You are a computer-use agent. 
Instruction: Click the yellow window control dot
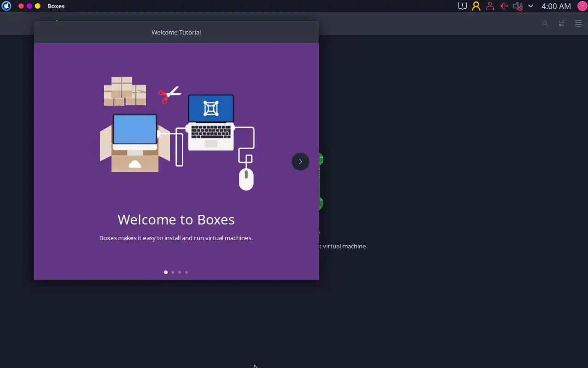click(x=38, y=6)
